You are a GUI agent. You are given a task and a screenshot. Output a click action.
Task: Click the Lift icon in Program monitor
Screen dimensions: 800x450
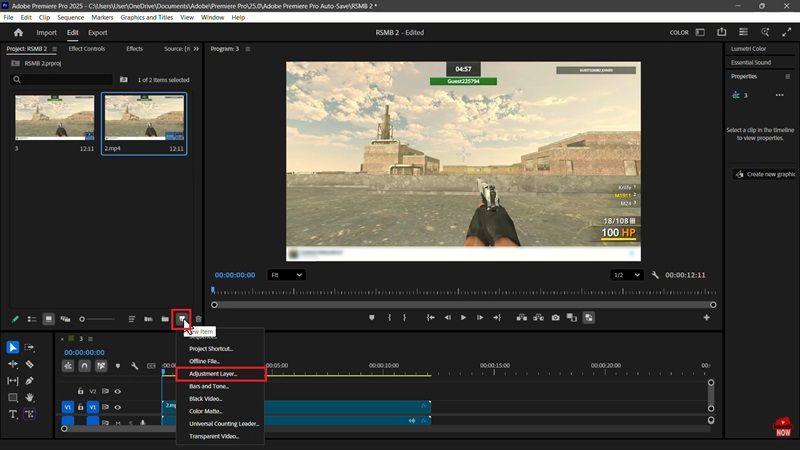click(x=521, y=317)
